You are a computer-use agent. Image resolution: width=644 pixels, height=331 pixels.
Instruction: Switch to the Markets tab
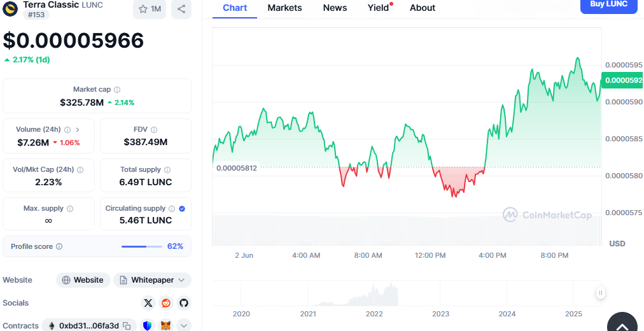pyautogui.click(x=284, y=8)
